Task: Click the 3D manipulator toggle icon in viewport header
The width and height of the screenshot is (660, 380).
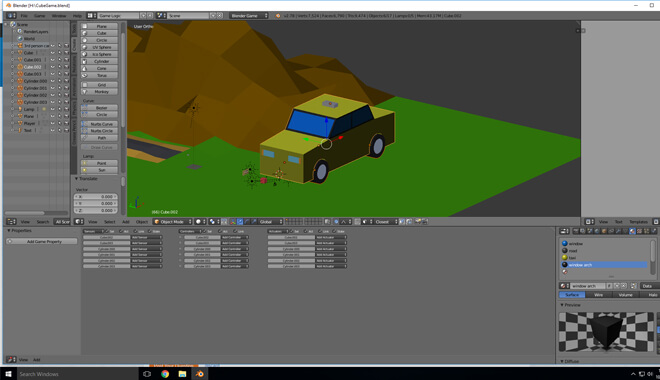Action: [232, 222]
